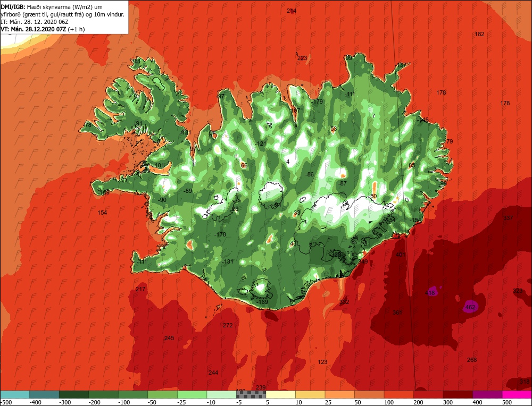This screenshot has height=406, width=532.
Task: Click the value '320' on the map
Action: [x=336, y=255]
